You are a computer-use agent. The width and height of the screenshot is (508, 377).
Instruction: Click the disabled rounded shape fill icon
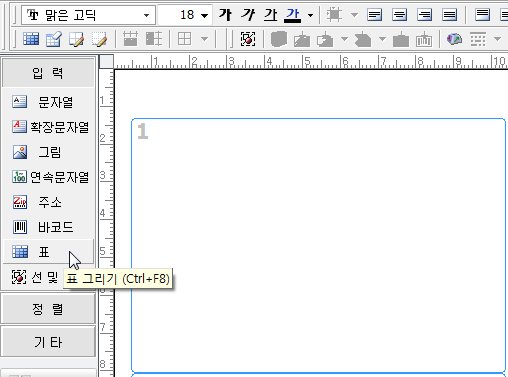(x=279, y=39)
